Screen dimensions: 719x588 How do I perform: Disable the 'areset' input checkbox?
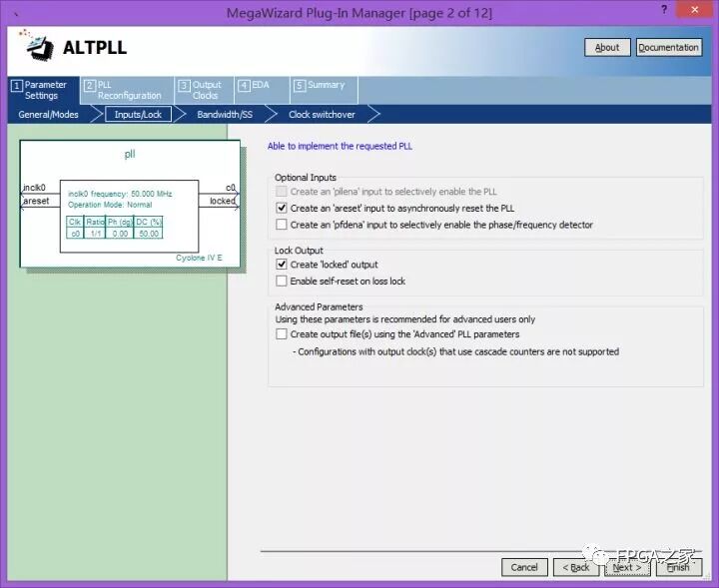[282, 209]
